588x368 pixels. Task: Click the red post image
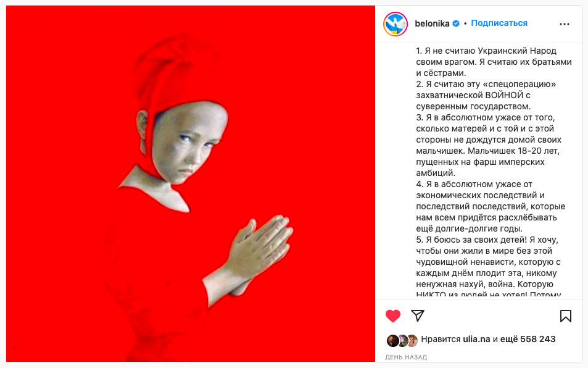[x=191, y=184]
